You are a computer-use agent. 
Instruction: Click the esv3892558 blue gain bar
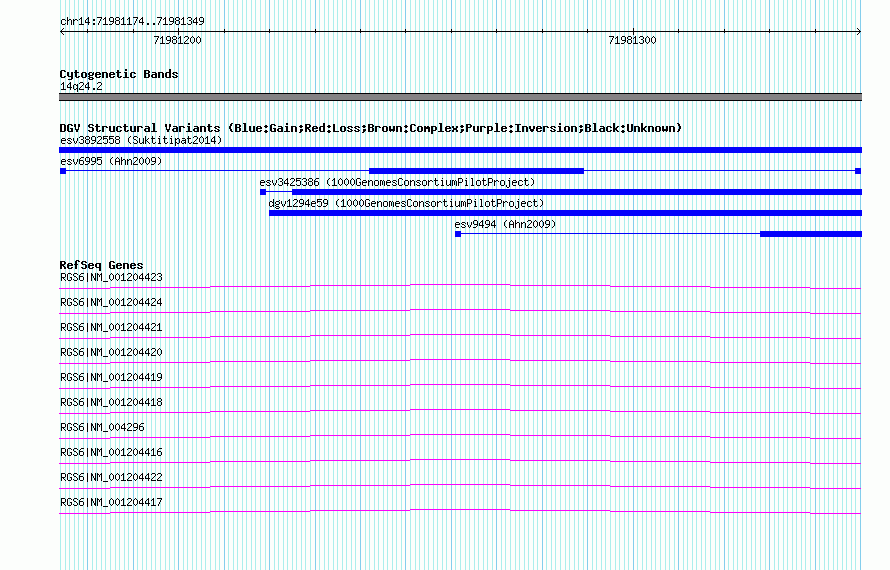[460, 150]
